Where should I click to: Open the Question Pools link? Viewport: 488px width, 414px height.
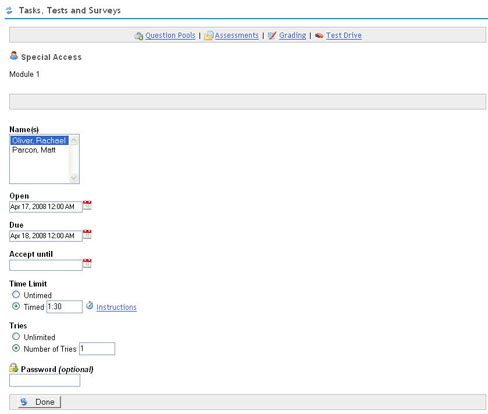pyautogui.click(x=170, y=35)
